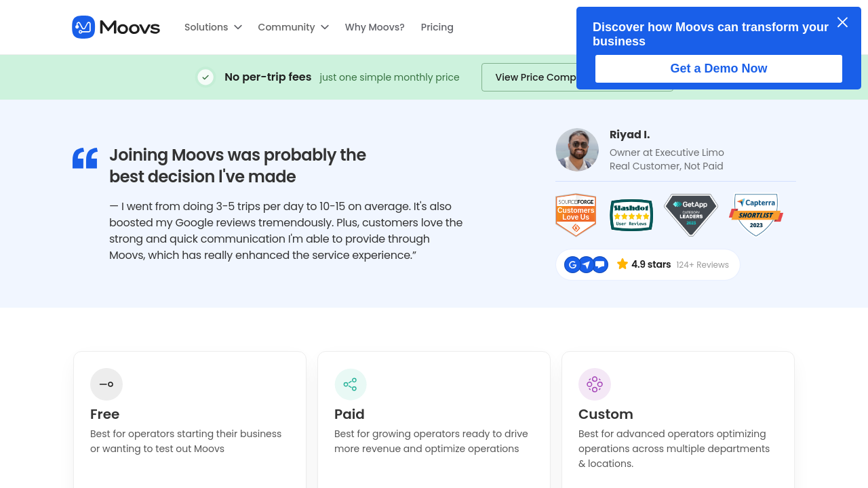Click the chevron next to Solutions

click(238, 27)
